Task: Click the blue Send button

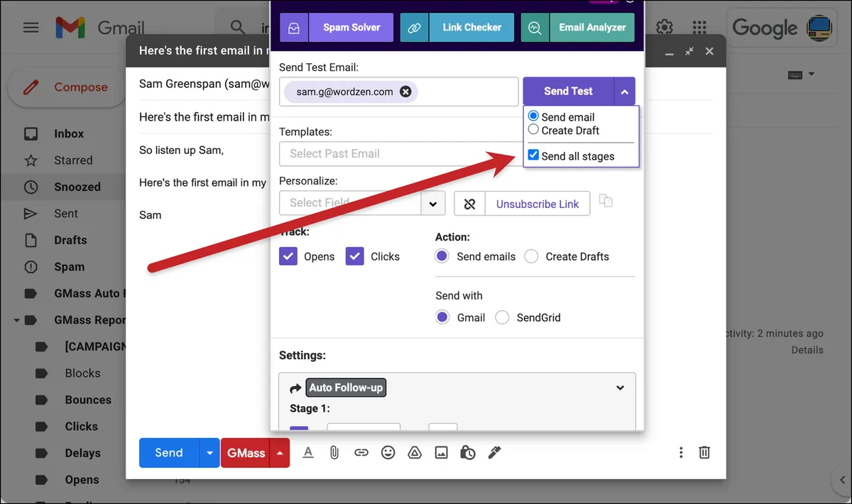Action: coord(169,453)
